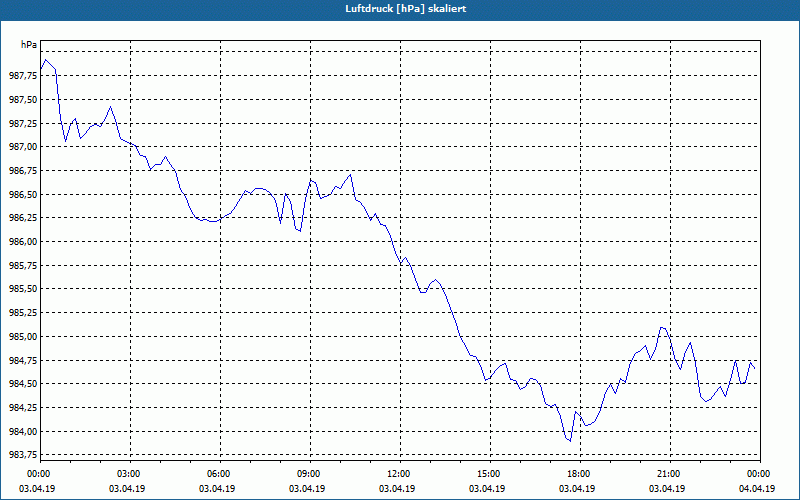Click the y-axis value 986,00

click(23, 242)
